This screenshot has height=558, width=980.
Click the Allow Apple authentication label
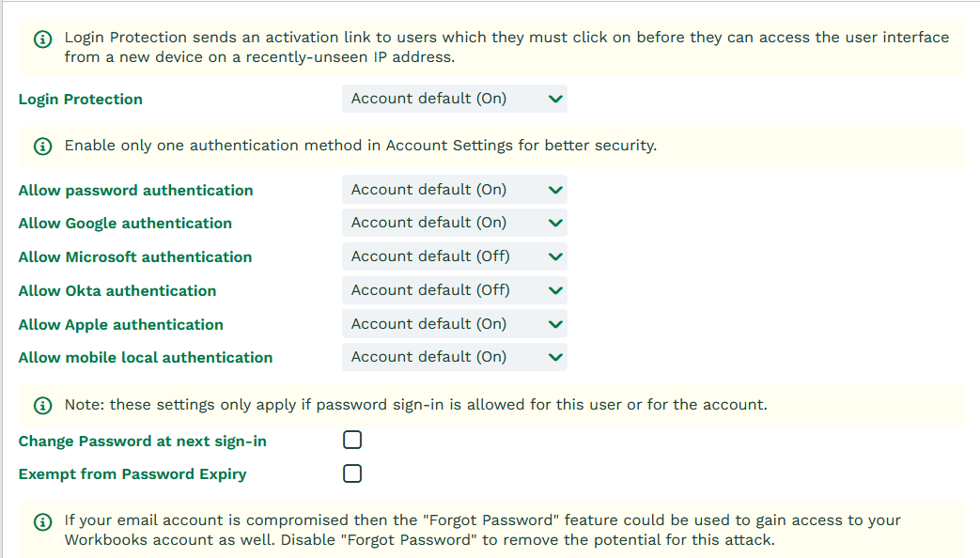121,325
